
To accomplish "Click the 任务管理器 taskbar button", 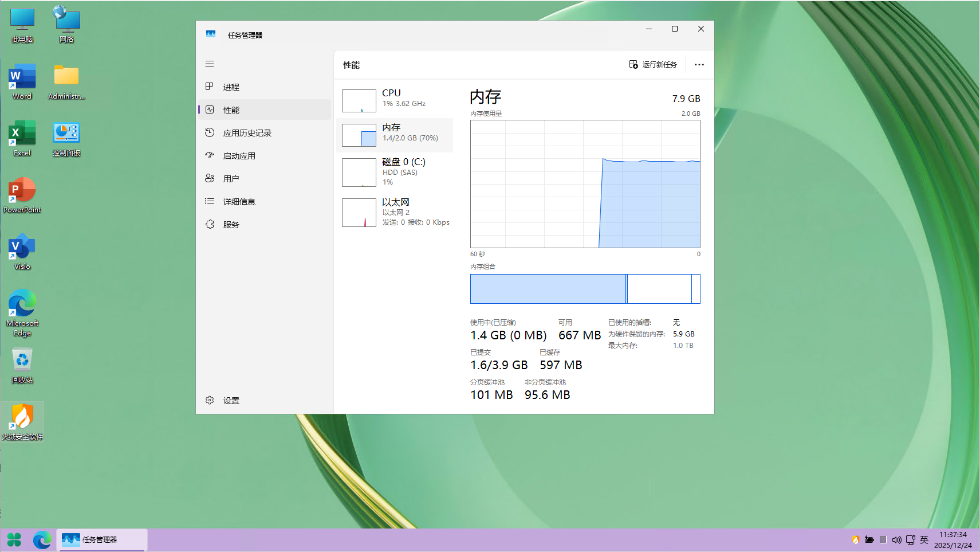I will pyautogui.click(x=102, y=539).
